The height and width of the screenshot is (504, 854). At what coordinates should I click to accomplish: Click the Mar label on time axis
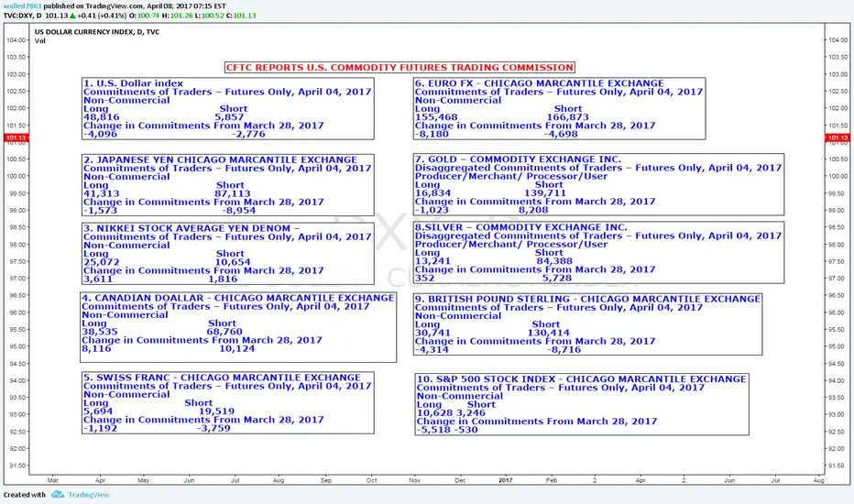pos(53,480)
